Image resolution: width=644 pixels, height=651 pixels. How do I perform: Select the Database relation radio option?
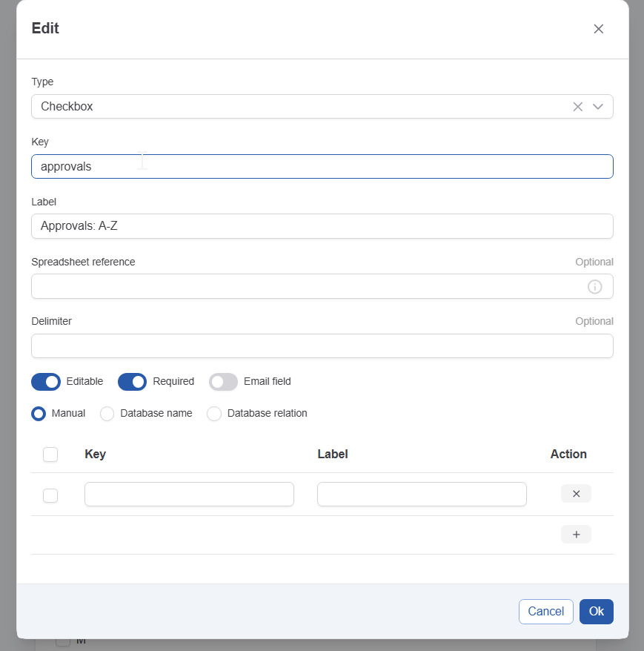tap(214, 414)
